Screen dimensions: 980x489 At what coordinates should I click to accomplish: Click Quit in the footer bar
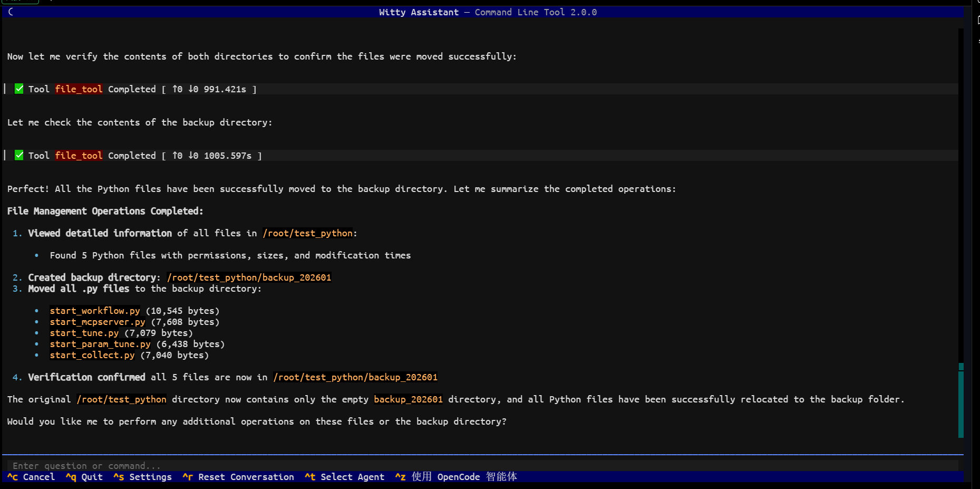[x=84, y=477]
